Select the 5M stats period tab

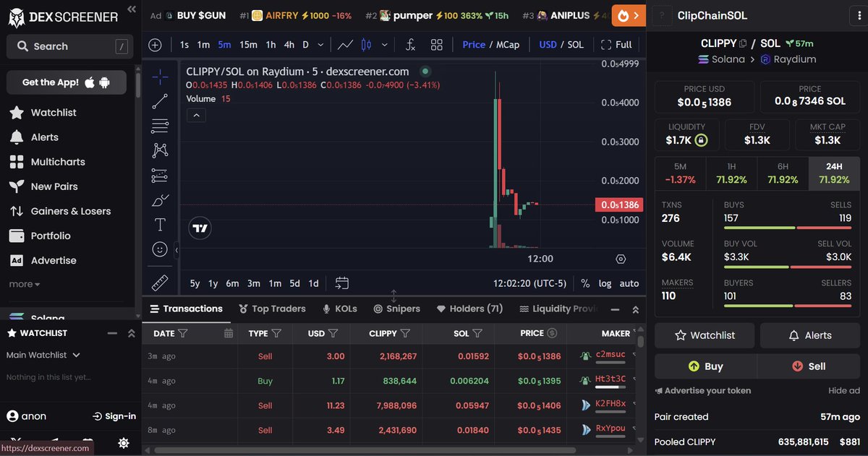(x=680, y=173)
